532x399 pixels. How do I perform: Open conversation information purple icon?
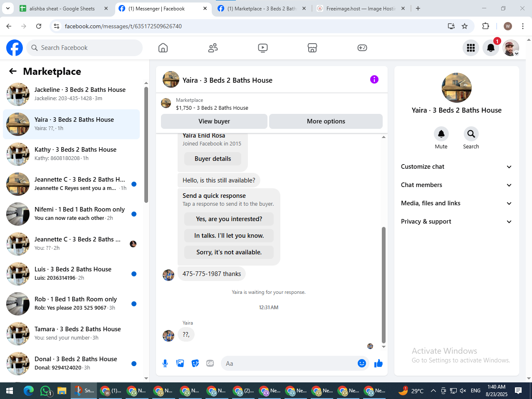374,79
